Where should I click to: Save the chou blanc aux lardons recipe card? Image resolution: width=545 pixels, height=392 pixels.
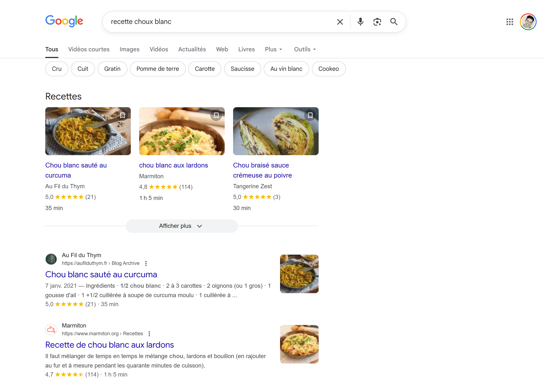point(216,115)
